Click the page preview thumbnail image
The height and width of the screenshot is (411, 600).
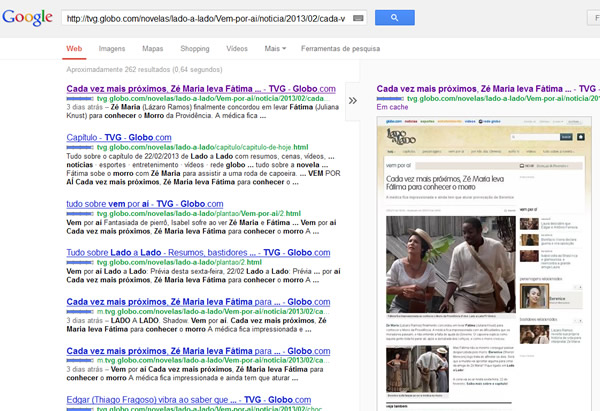(x=484, y=264)
